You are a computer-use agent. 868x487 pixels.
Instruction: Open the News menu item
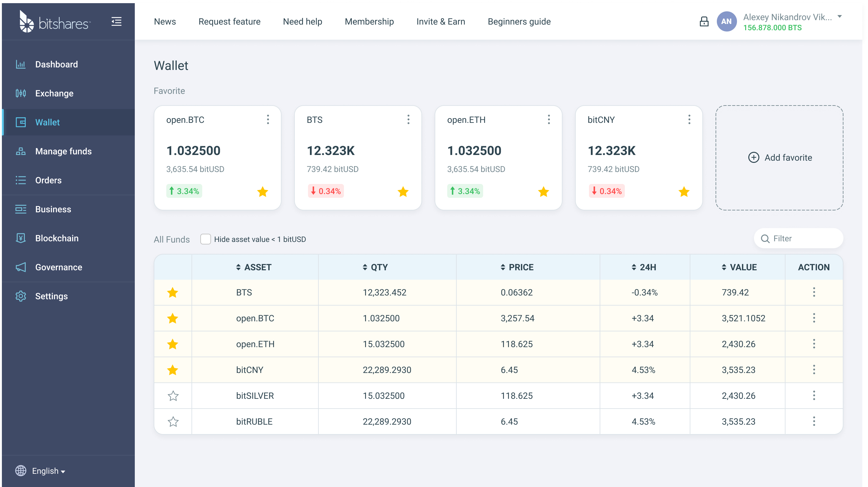click(165, 21)
